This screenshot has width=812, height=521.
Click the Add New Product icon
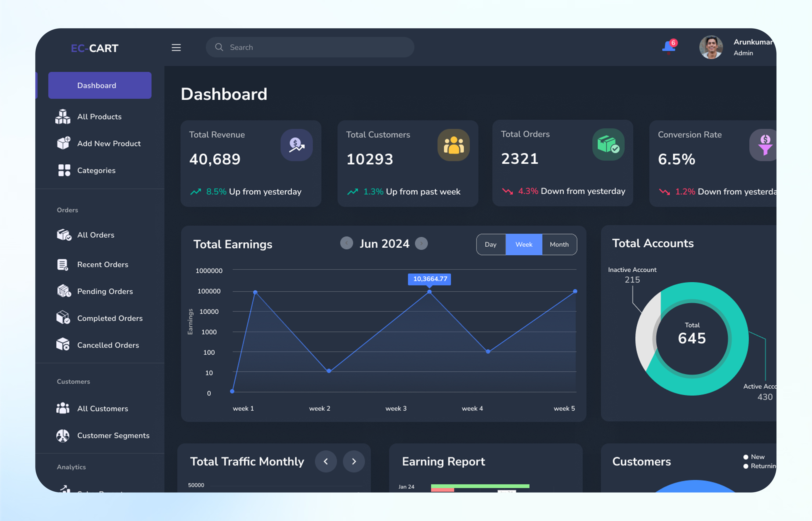(64, 143)
